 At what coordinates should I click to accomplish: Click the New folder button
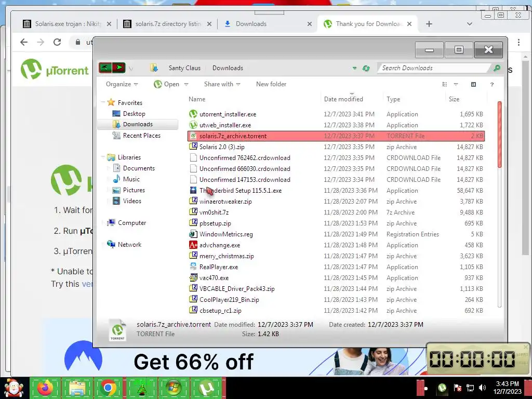pos(271,84)
